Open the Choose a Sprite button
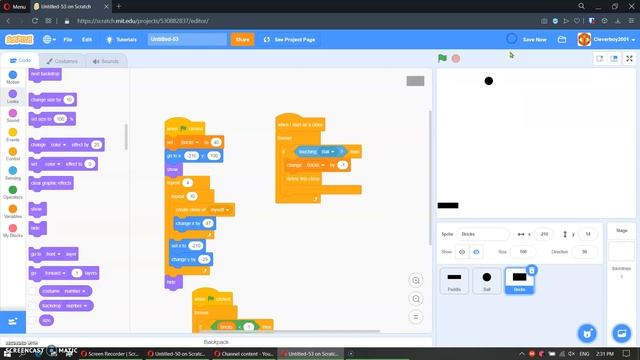Viewport: 640px width, 360px height. pos(587,333)
